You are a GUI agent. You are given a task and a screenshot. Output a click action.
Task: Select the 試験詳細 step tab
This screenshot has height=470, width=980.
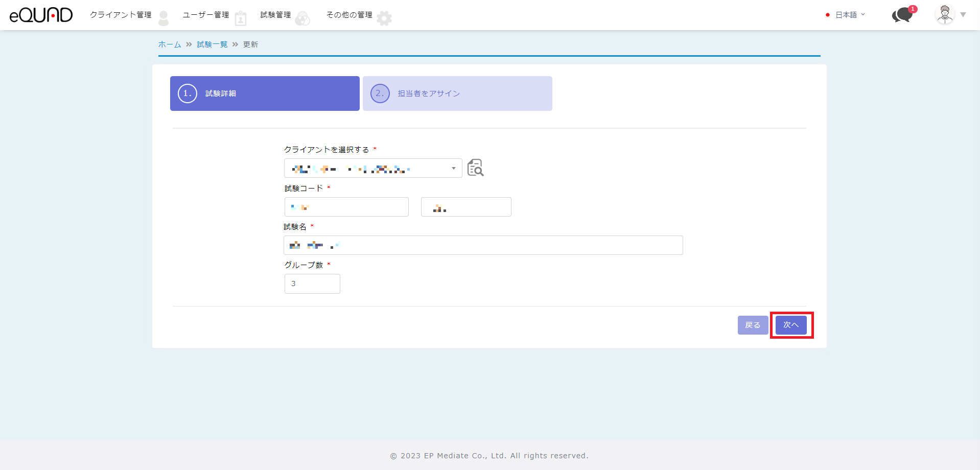click(265, 93)
